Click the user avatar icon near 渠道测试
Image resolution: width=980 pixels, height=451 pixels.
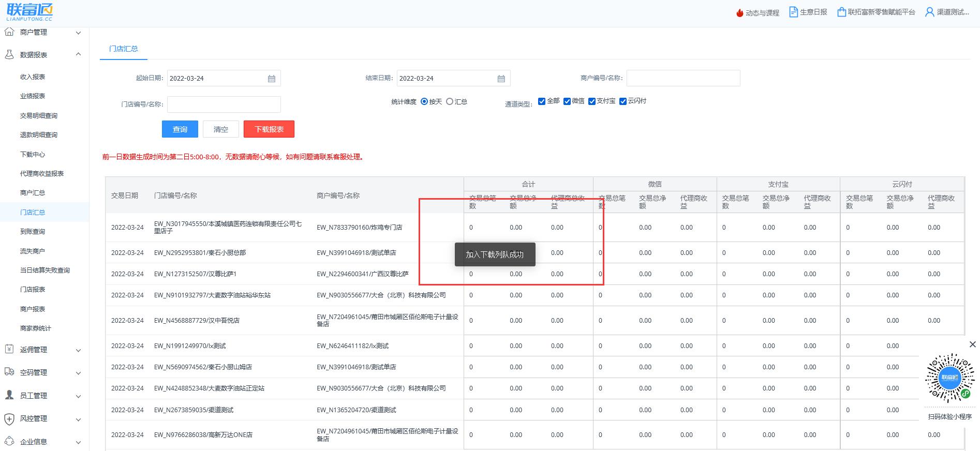click(929, 12)
